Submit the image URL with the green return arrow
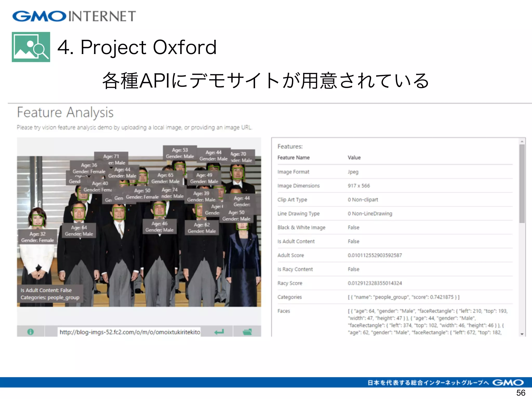This screenshot has width=532, height=399. (x=219, y=332)
